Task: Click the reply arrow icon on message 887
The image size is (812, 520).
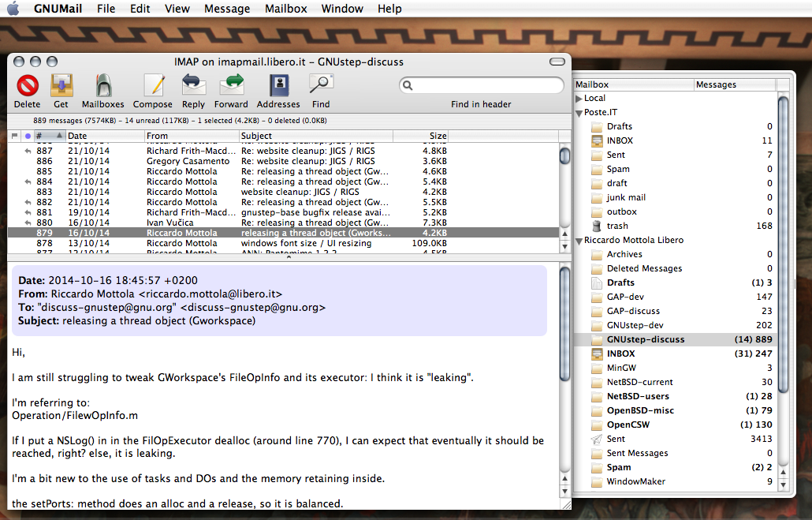Action: click(28, 151)
